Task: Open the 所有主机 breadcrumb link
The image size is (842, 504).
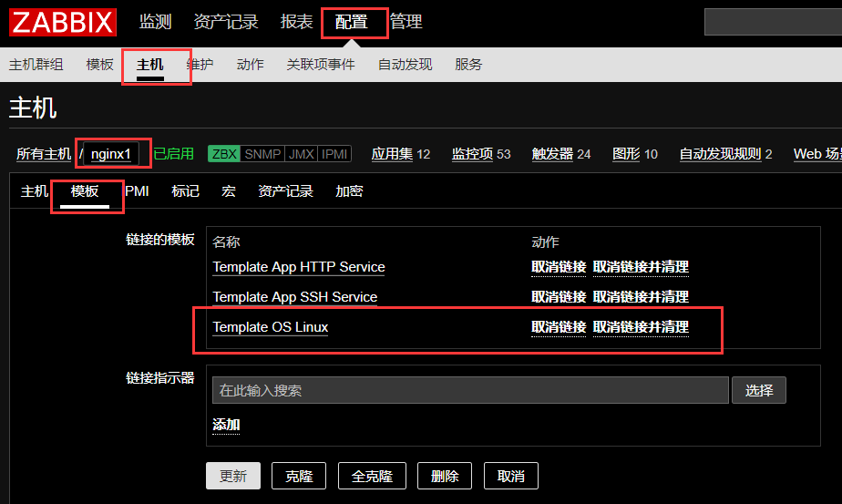Action: coord(44,154)
